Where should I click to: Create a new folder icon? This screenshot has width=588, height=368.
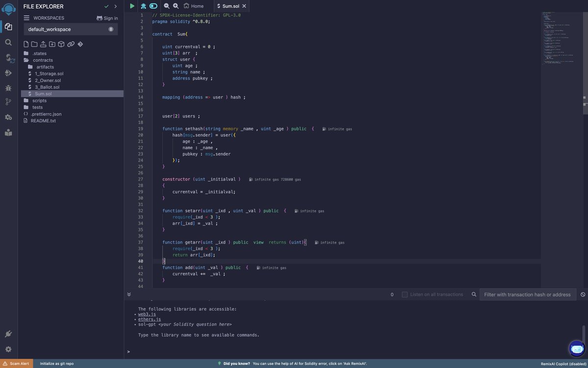(x=34, y=44)
